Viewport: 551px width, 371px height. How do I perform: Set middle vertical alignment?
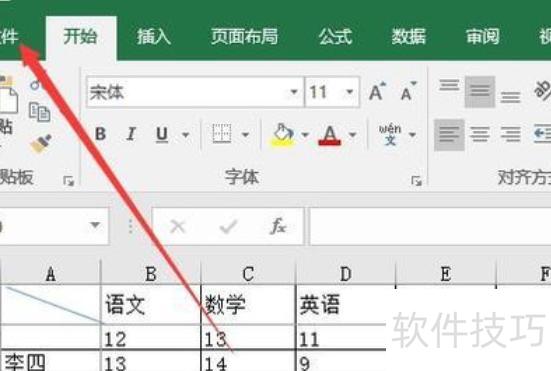480,92
